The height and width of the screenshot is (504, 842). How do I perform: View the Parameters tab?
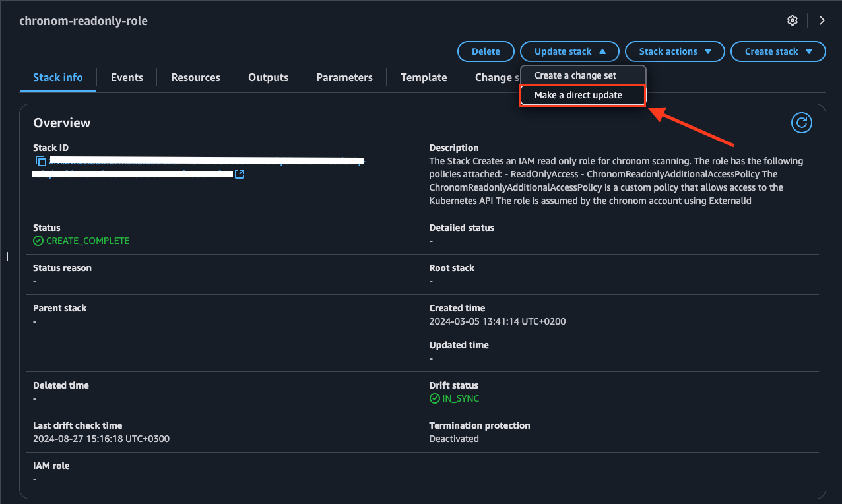coord(344,77)
